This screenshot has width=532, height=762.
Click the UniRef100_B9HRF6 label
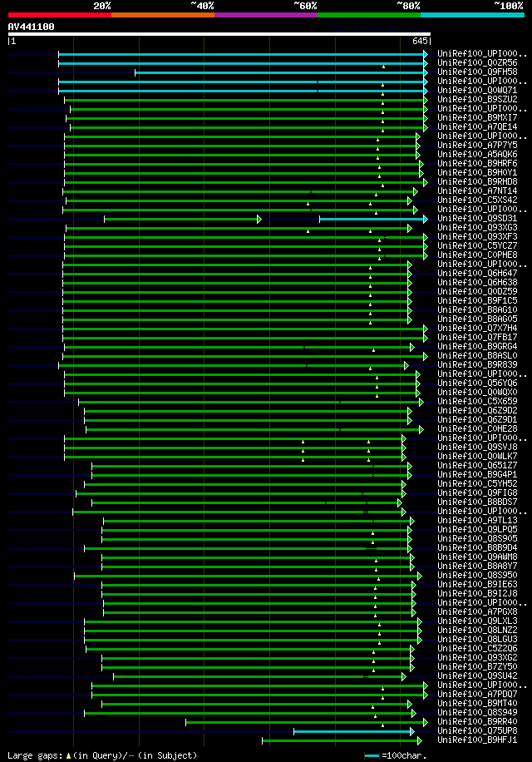pos(477,163)
